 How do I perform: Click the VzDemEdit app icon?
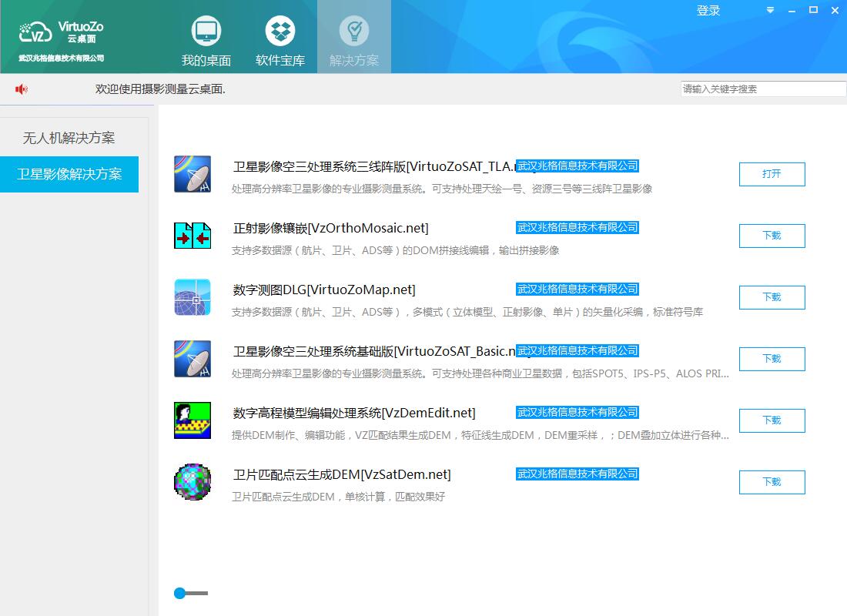click(192, 420)
